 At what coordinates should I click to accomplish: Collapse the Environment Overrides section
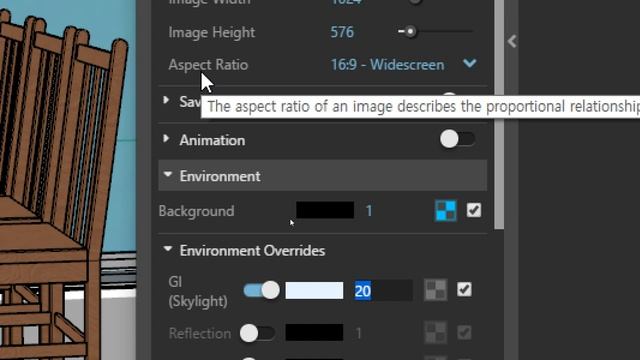tap(168, 249)
